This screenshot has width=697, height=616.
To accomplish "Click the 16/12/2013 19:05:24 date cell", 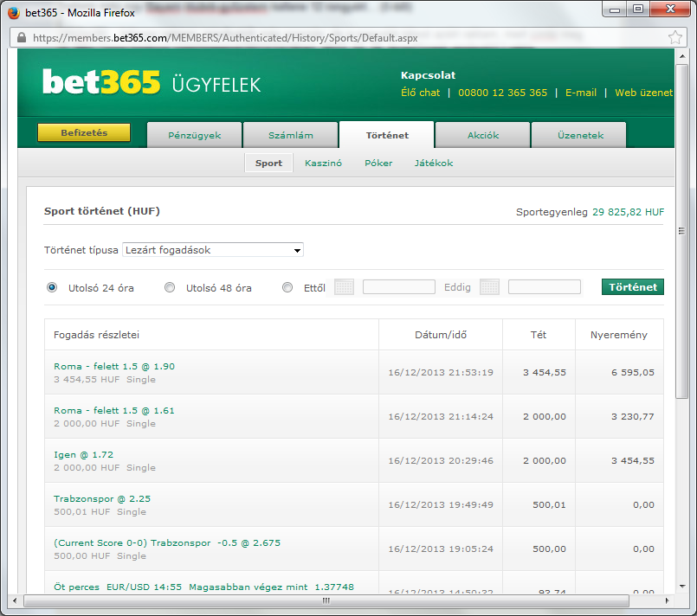I will (441, 549).
